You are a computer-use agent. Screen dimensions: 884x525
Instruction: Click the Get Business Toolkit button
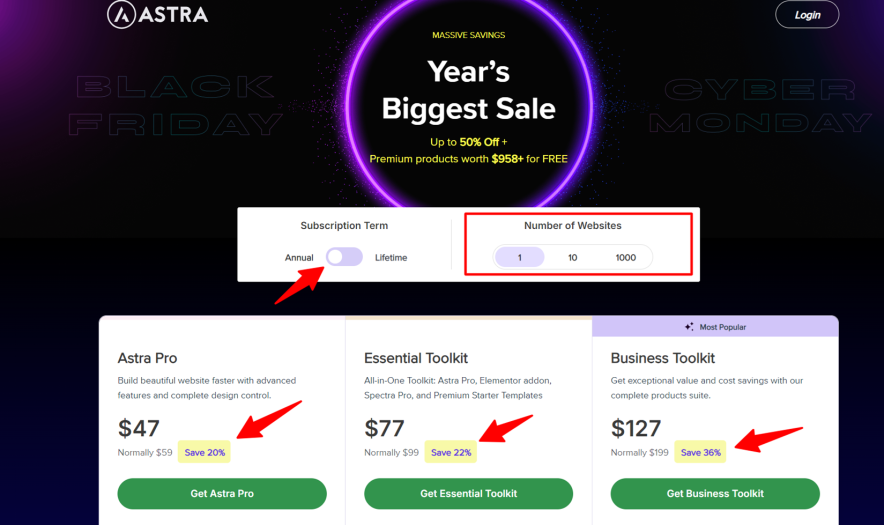[715, 493]
